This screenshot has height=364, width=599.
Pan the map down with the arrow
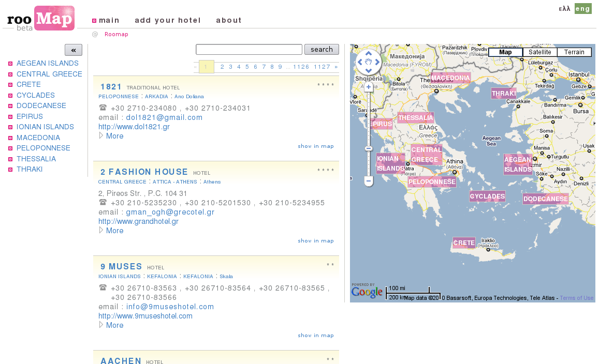pyautogui.click(x=368, y=70)
